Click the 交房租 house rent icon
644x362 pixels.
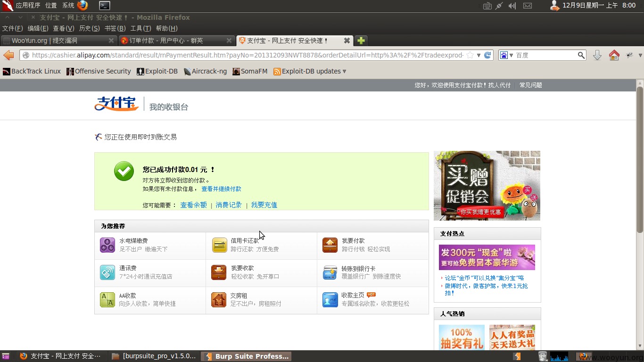pyautogui.click(x=219, y=300)
